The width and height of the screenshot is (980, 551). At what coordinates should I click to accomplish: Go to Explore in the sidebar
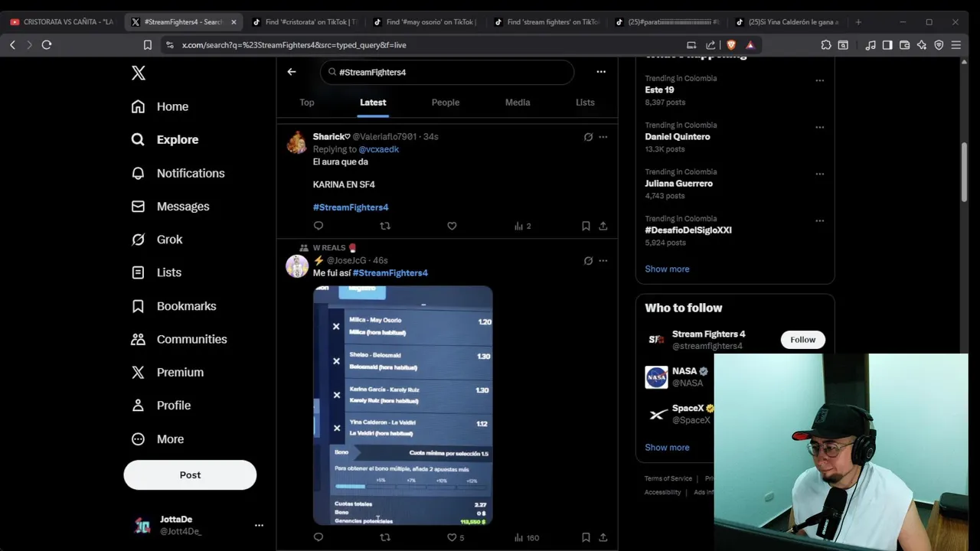pyautogui.click(x=165, y=139)
